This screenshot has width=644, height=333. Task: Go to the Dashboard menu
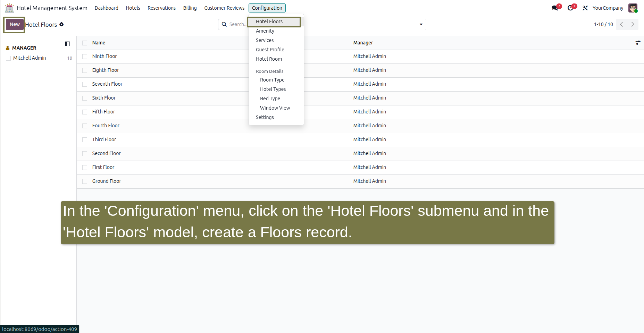[106, 8]
